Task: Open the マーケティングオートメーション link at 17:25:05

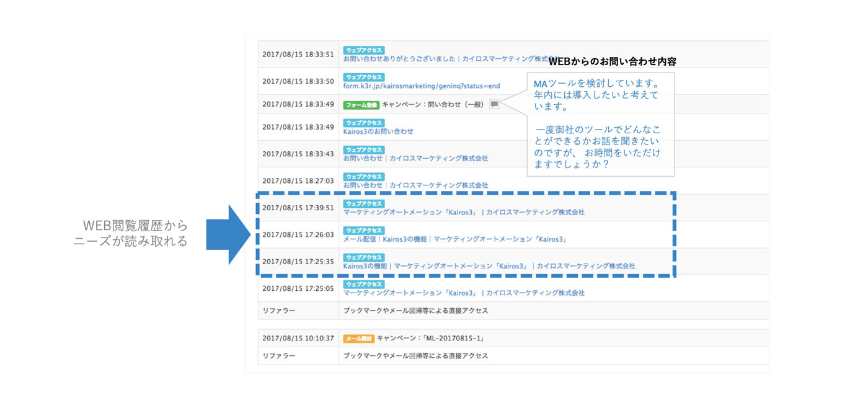Action: coord(464,293)
